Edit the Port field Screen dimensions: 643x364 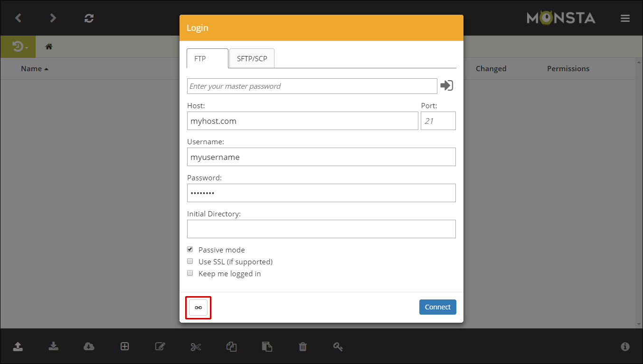click(x=438, y=121)
